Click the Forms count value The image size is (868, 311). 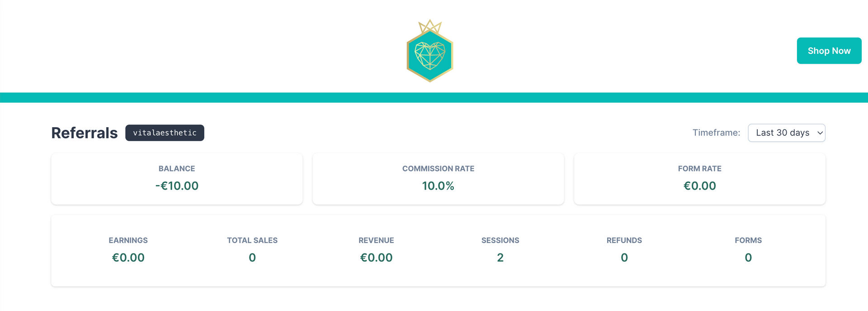tap(748, 258)
